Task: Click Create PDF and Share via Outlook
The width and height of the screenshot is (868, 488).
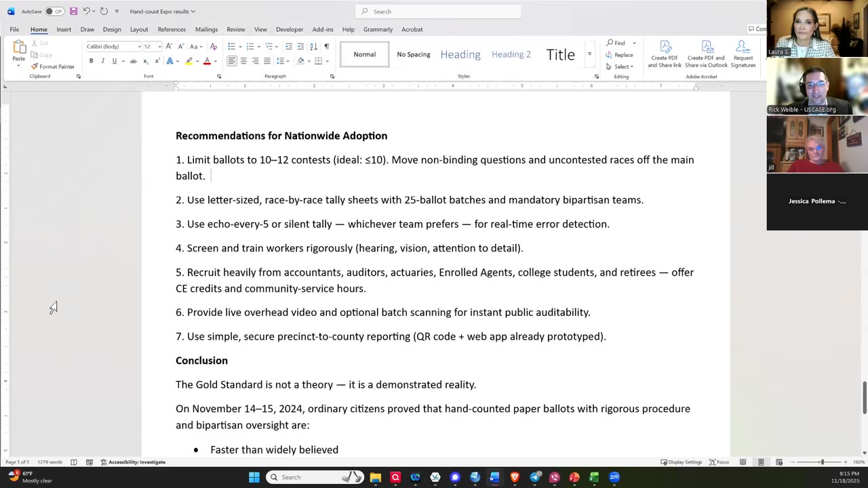Action: 706,54
